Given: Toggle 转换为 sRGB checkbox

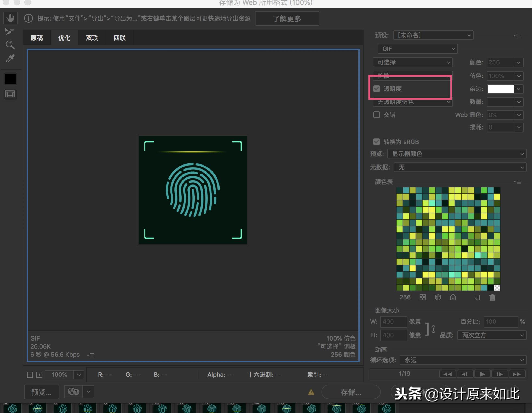Looking at the screenshot, I should [377, 142].
